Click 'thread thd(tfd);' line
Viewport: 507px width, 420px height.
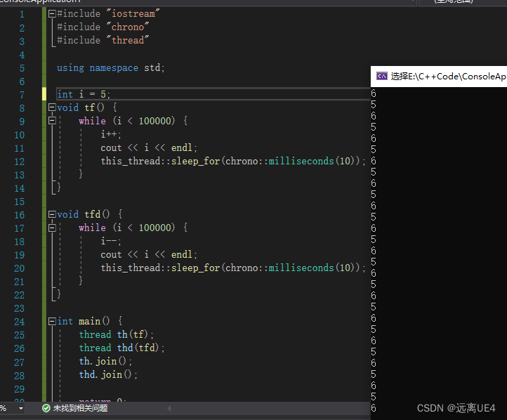(x=122, y=348)
